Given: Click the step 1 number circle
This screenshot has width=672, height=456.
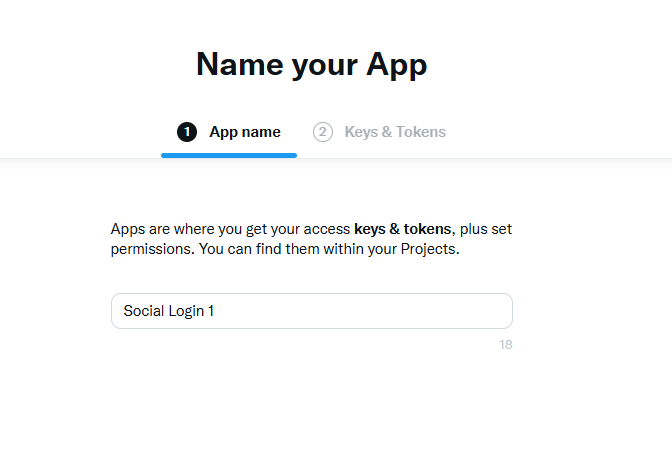Looking at the screenshot, I should (x=187, y=132).
